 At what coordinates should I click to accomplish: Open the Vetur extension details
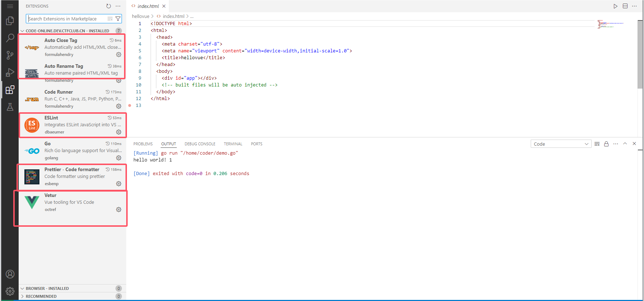[x=72, y=202]
